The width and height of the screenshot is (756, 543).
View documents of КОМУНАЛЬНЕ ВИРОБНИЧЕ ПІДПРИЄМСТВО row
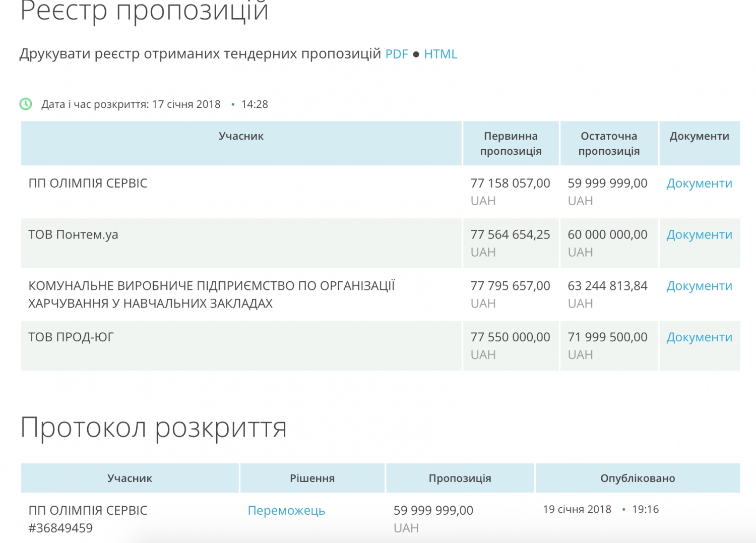(699, 286)
